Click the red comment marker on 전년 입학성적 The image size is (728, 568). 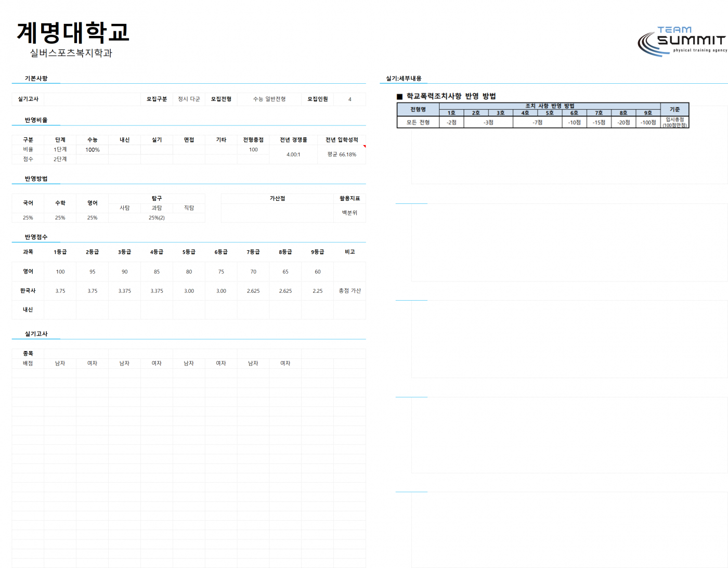click(365, 146)
